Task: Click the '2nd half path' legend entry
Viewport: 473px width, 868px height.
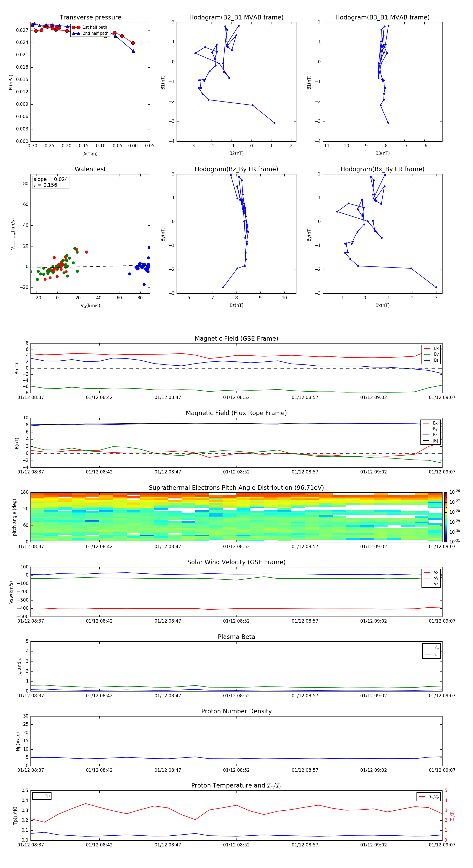Action: (90, 33)
